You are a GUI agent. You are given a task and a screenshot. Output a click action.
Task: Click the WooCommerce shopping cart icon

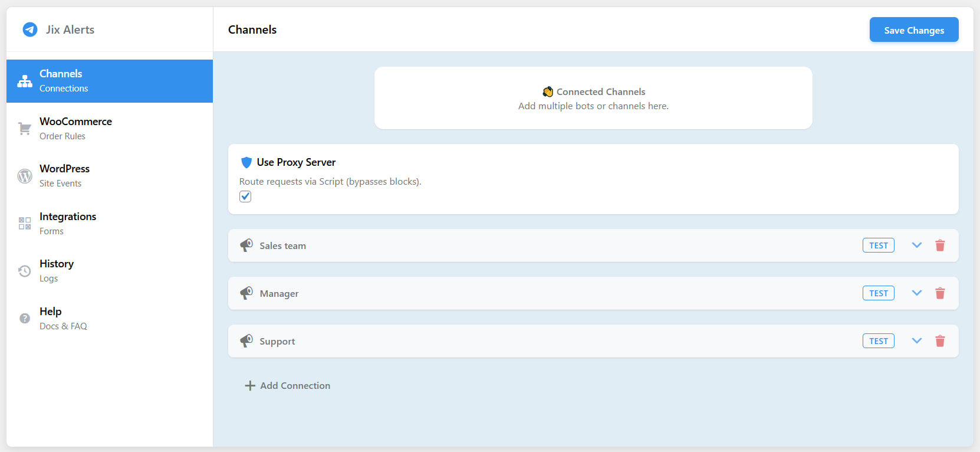[x=25, y=129]
